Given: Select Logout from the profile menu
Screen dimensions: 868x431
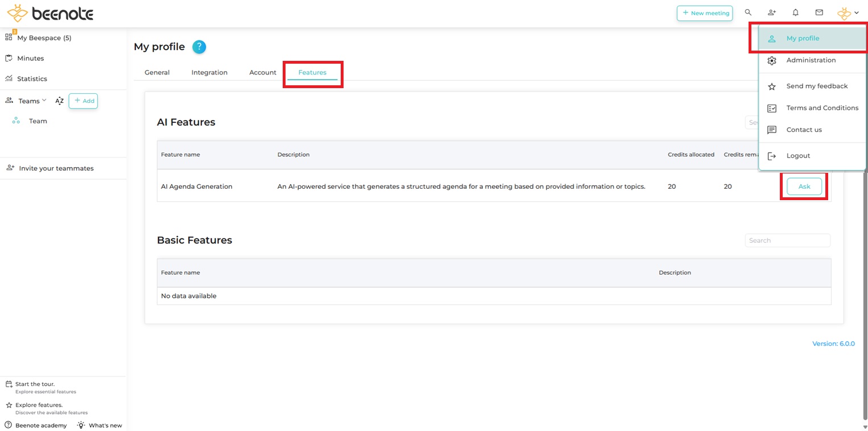Looking at the screenshot, I should 798,156.
